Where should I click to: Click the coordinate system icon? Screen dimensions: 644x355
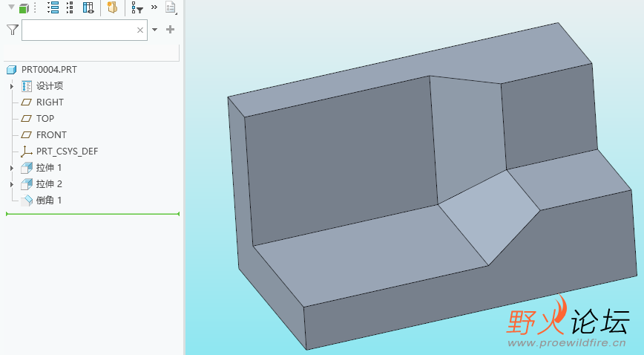pyautogui.click(x=26, y=152)
